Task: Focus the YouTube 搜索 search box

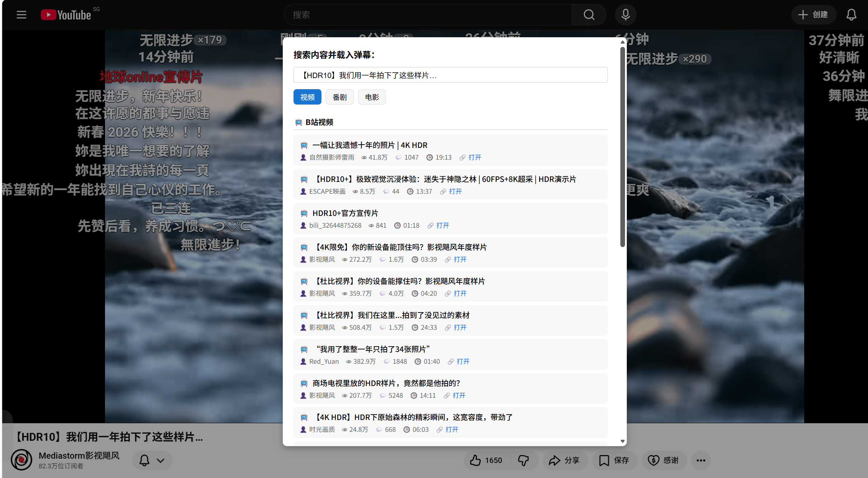Action: [428, 15]
